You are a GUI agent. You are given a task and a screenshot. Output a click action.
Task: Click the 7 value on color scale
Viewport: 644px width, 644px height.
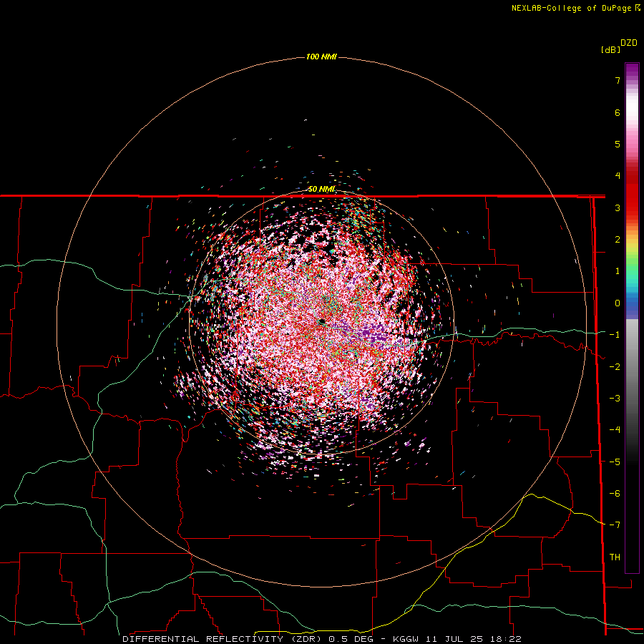618,80
